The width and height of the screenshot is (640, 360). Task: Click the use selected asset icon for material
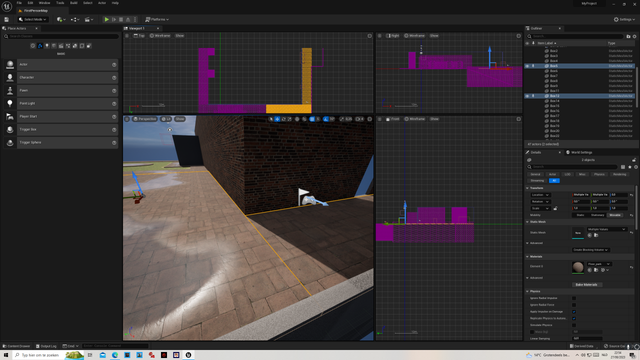[589, 270]
